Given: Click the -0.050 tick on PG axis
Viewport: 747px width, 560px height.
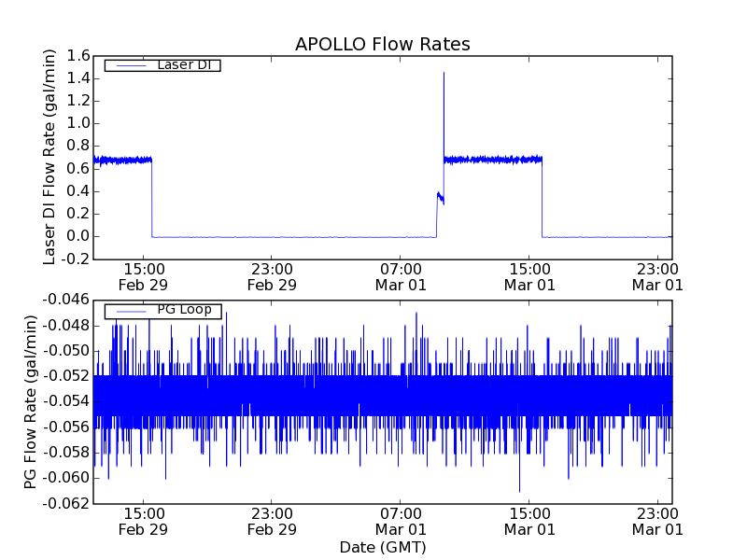Looking at the screenshot, I should [x=66, y=351].
